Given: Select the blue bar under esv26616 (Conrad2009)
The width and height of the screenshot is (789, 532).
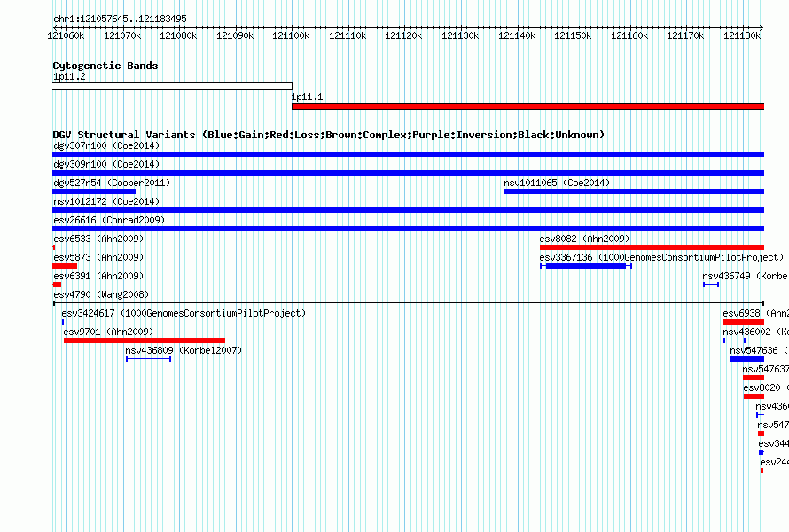Looking at the screenshot, I should [408, 229].
